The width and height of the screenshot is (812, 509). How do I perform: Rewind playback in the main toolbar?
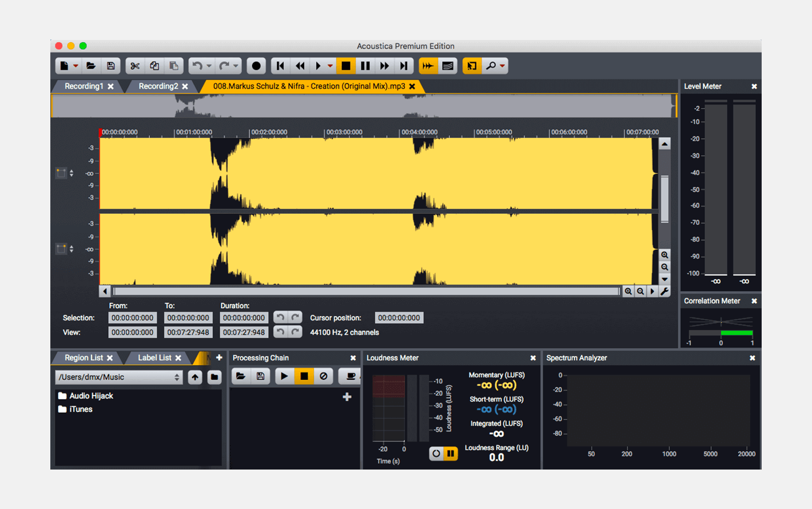click(300, 66)
